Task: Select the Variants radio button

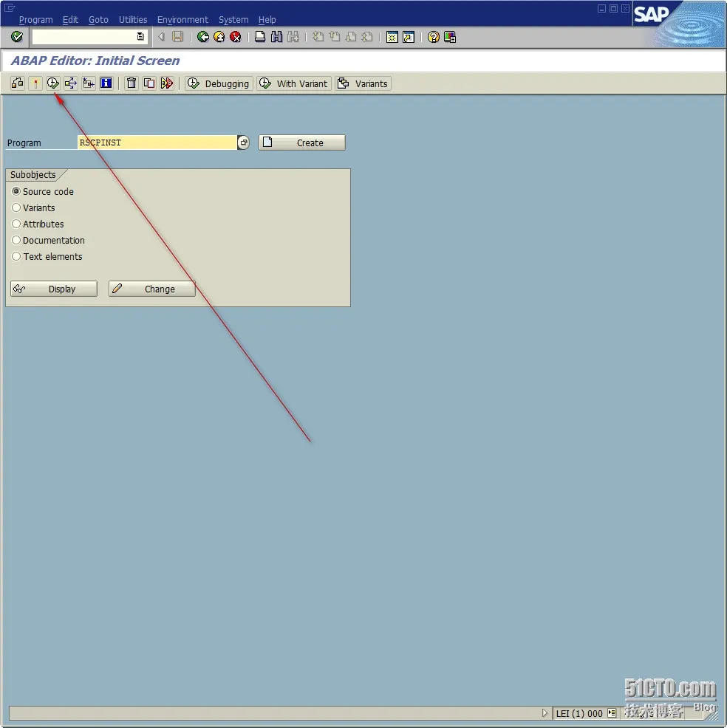Action: click(16, 207)
